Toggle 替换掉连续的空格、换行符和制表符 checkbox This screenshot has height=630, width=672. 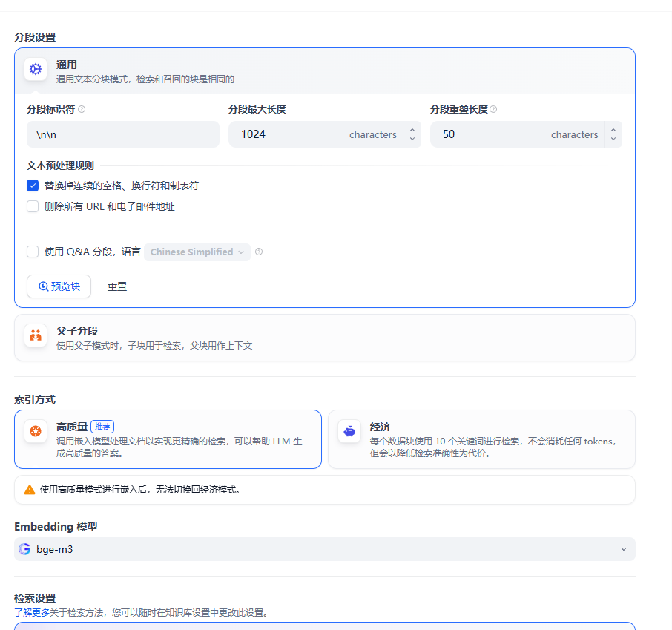click(33, 186)
